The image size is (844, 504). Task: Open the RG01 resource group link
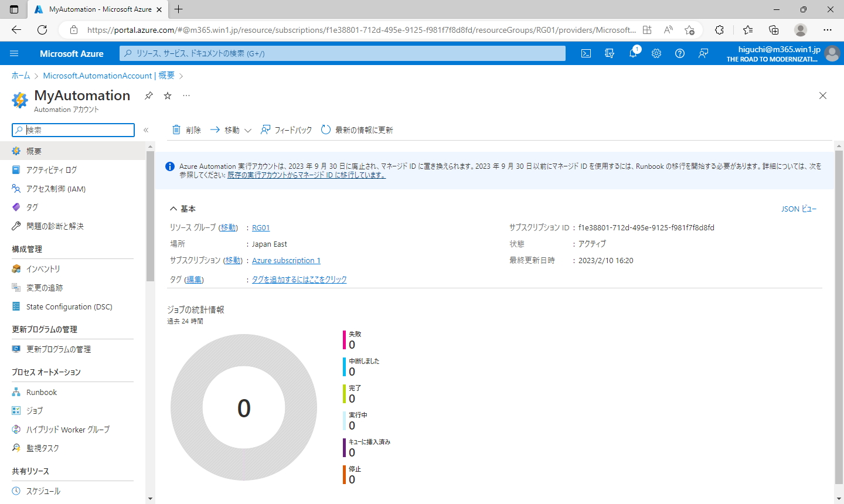[x=261, y=228]
